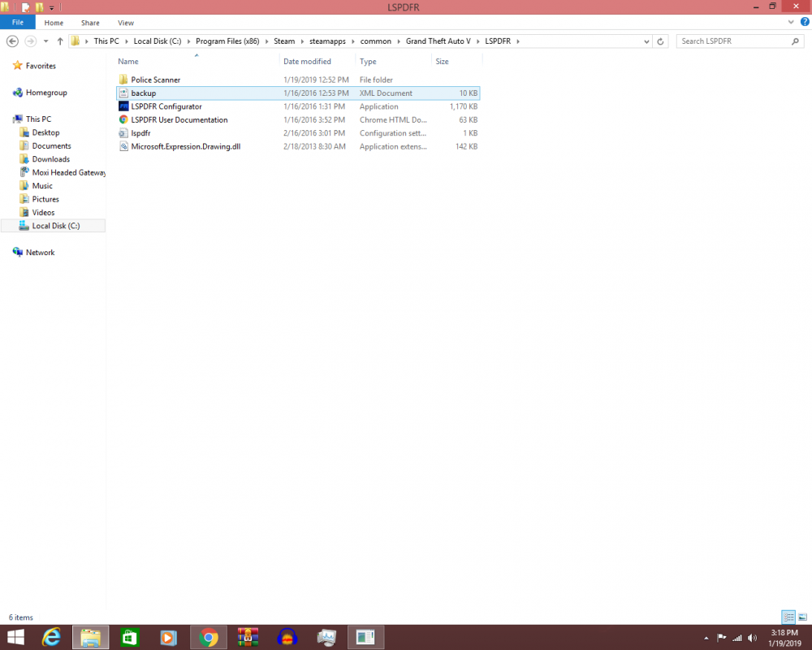Image resolution: width=812 pixels, height=650 pixels.
Task: Select the backup XML file icon
Action: click(123, 93)
